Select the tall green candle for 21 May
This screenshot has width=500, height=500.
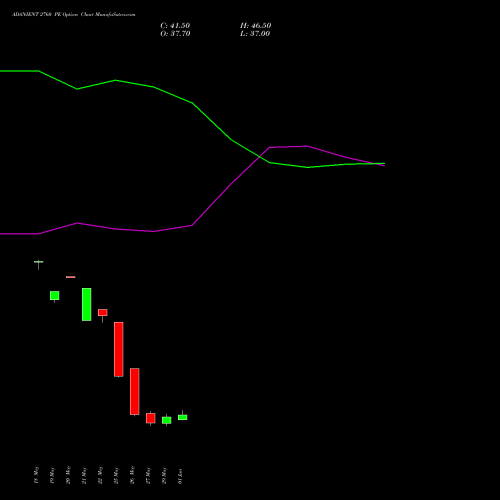tap(87, 304)
